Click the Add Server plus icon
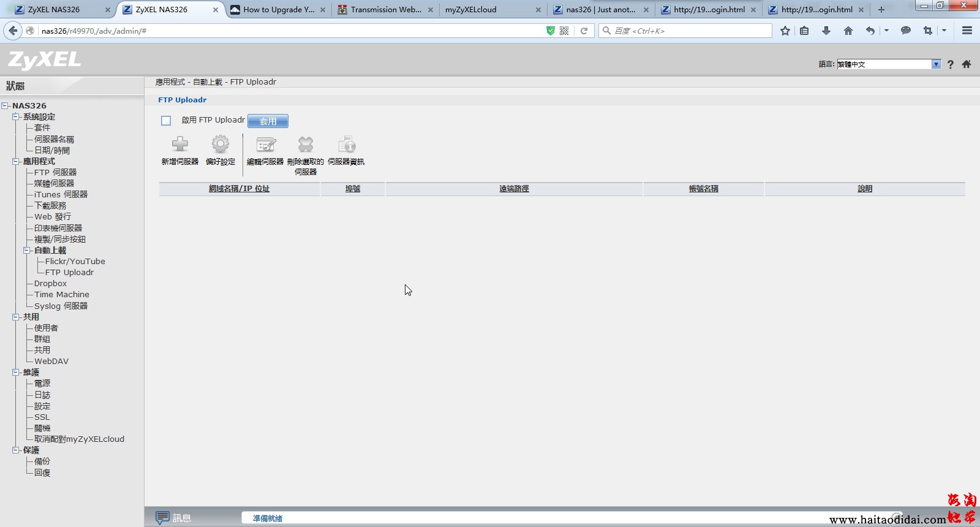The image size is (980, 527). 179,145
